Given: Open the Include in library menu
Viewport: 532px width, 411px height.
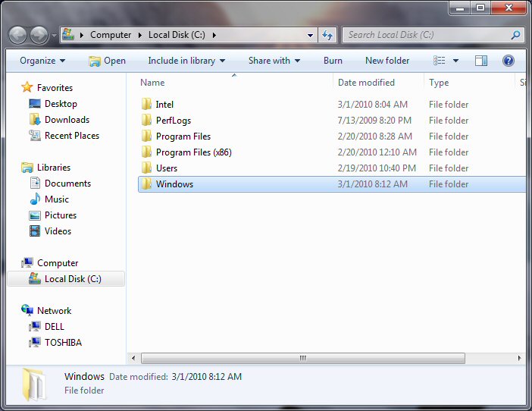Looking at the screenshot, I should pos(186,61).
